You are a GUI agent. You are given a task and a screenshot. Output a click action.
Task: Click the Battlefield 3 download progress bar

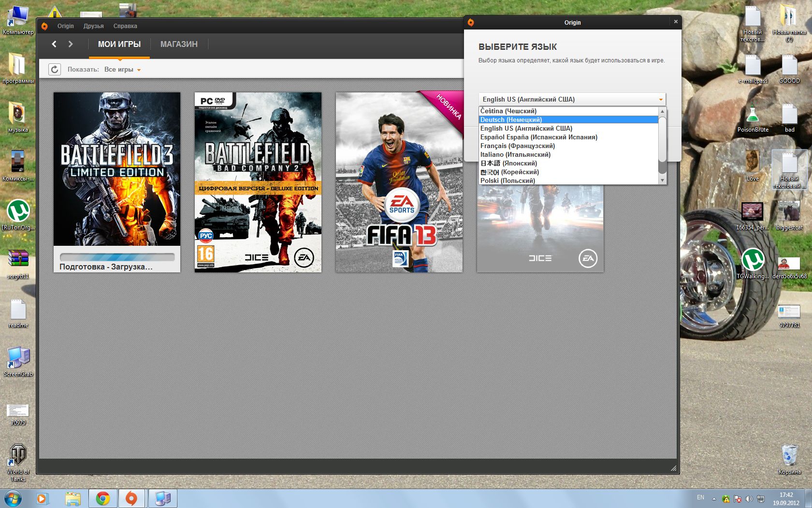117,257
